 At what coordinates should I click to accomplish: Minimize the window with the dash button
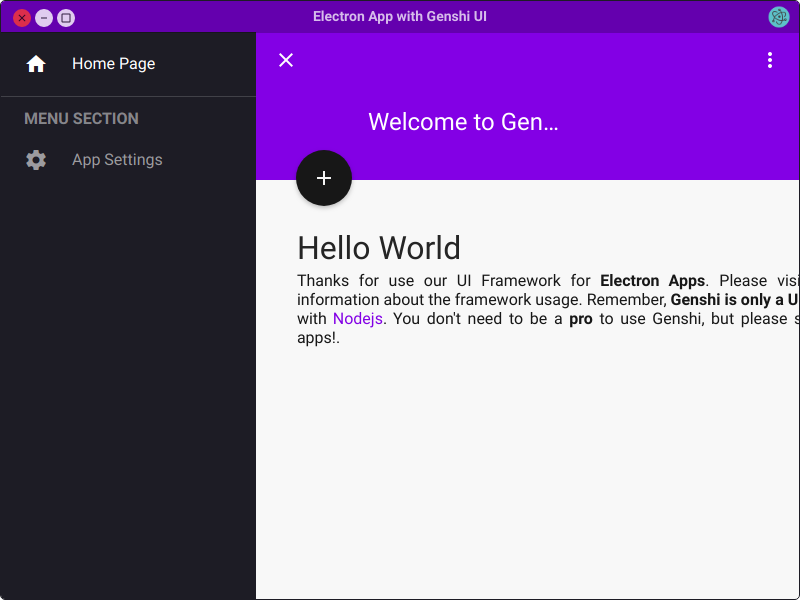click(x=44, y=18)
